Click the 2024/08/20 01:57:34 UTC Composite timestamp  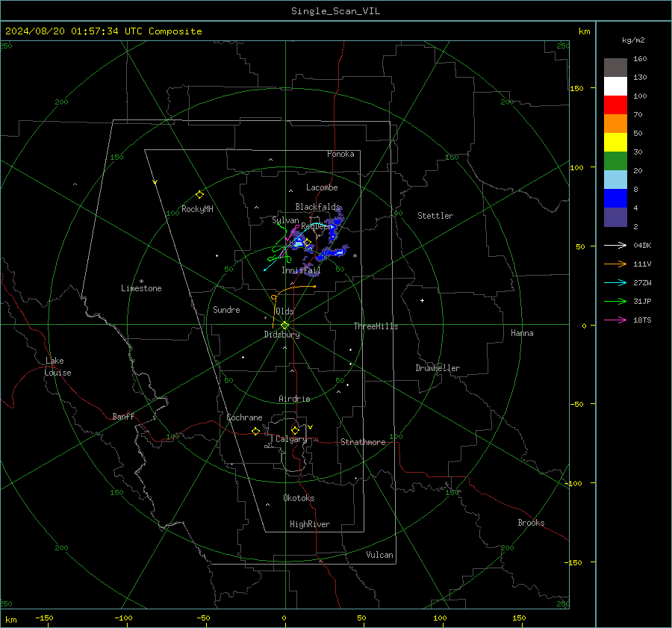(103, 31)
